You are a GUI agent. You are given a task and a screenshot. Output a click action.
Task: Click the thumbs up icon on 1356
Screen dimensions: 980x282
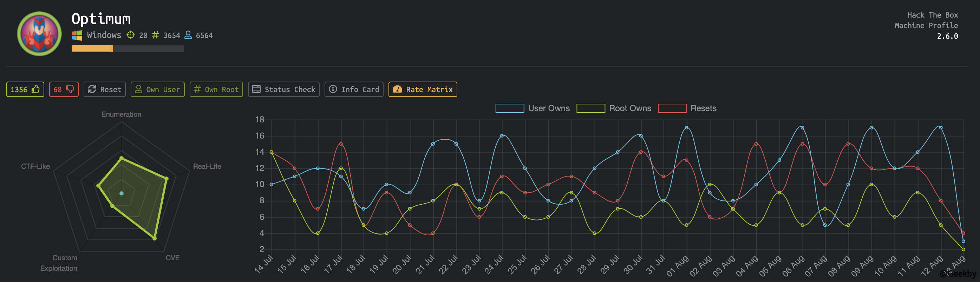[36, 89]
